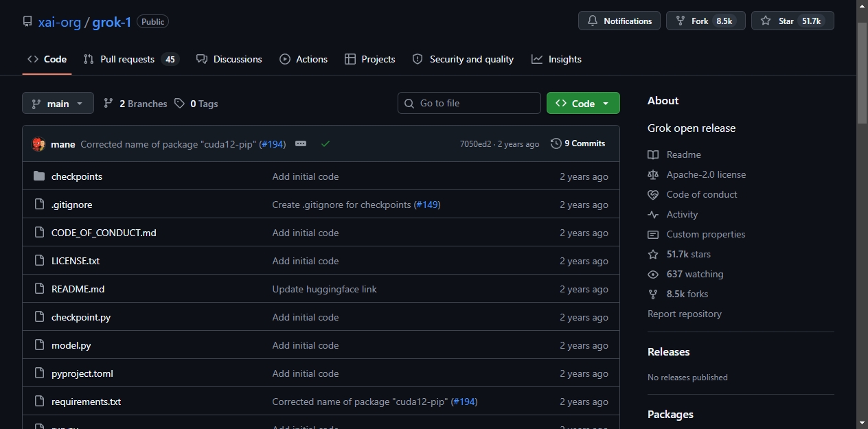Image resolution: width=868 pixels, height=429 pixels.
Task: Open the Insights tab
Action: tap(556, 59)
